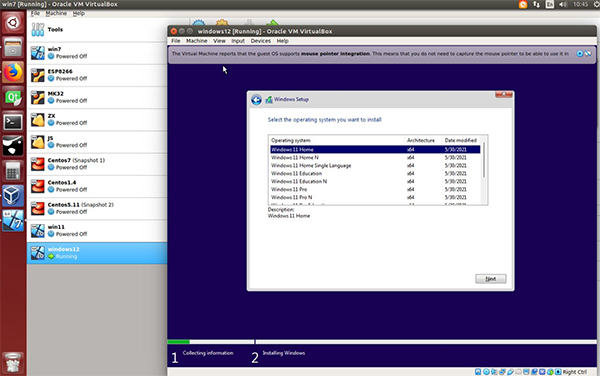Click the win7 VM icon in the dock
The height and width of the screenshot is (376, 600).
[13, 220]
